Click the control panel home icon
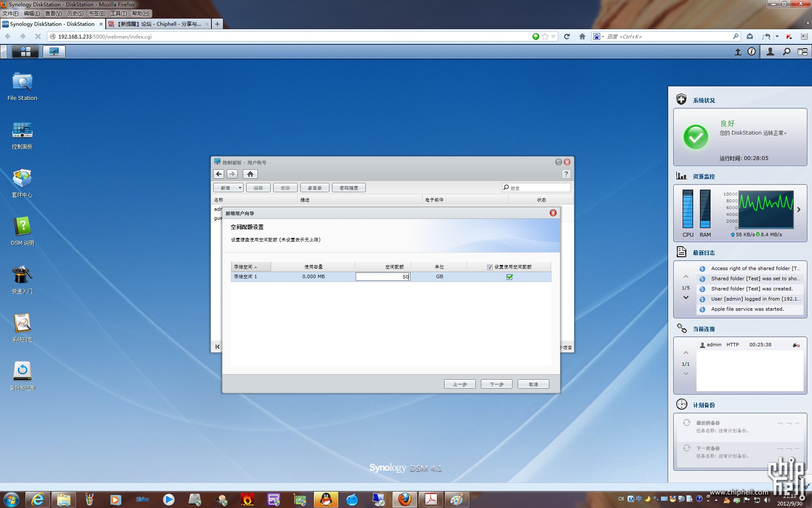Screen dimensions: 812x508 point(250,174)
